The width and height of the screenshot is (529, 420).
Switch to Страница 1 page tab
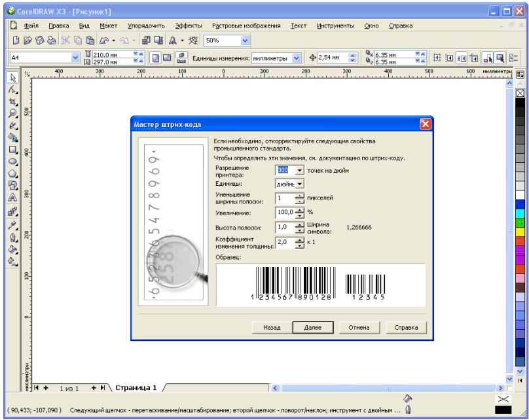pos(136,388)
